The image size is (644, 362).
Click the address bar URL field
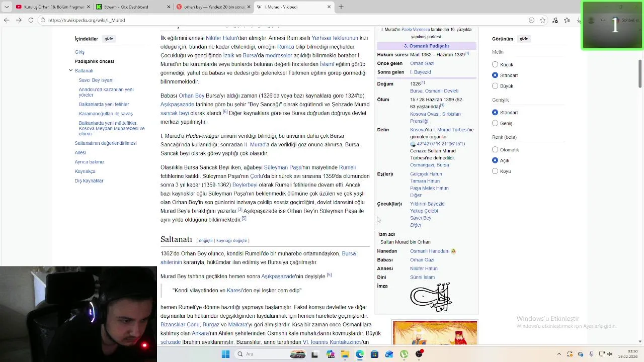282,20
